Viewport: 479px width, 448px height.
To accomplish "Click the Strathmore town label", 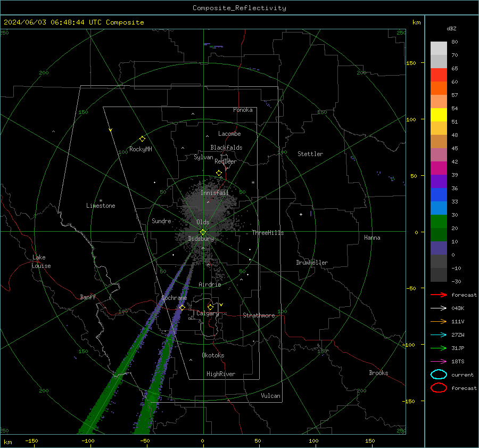I will [259, 315].
